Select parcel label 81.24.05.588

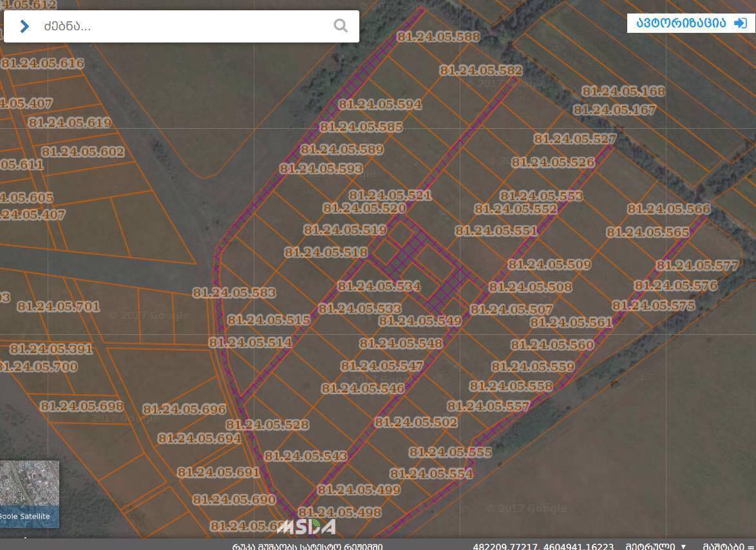[439, 37]
